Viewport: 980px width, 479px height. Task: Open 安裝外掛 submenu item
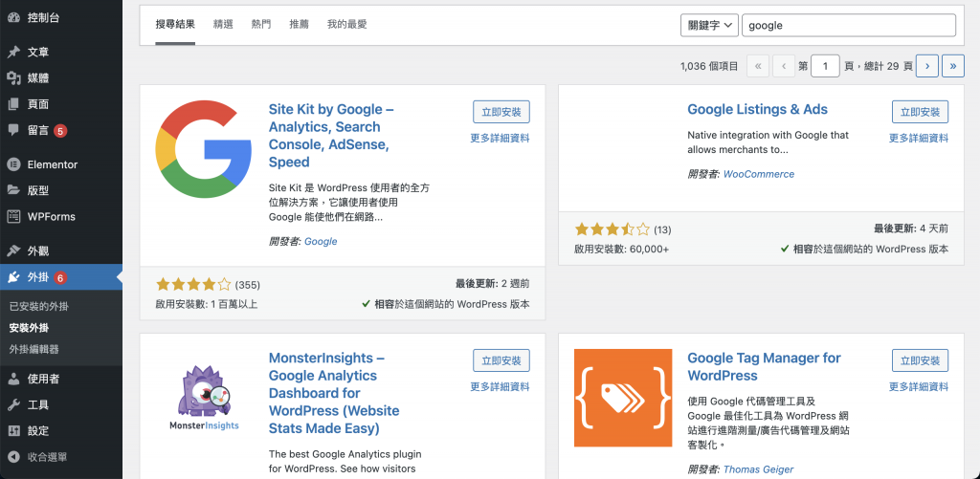[x=29, y=328]
